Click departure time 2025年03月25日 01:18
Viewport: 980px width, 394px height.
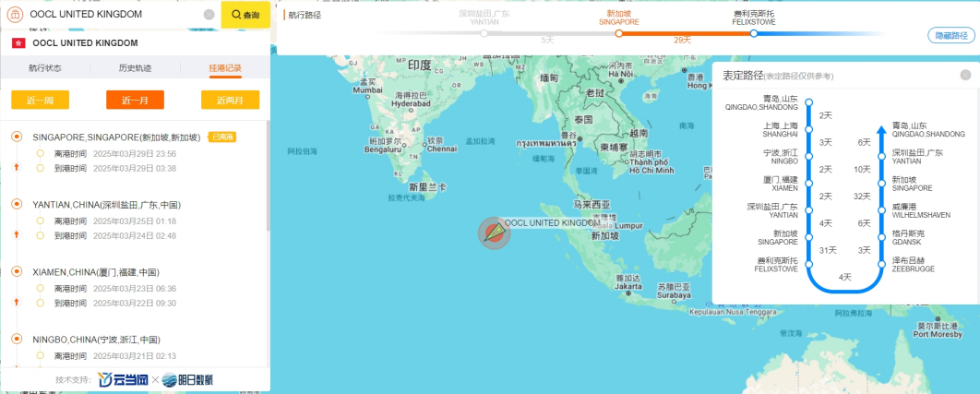point(135,221)
